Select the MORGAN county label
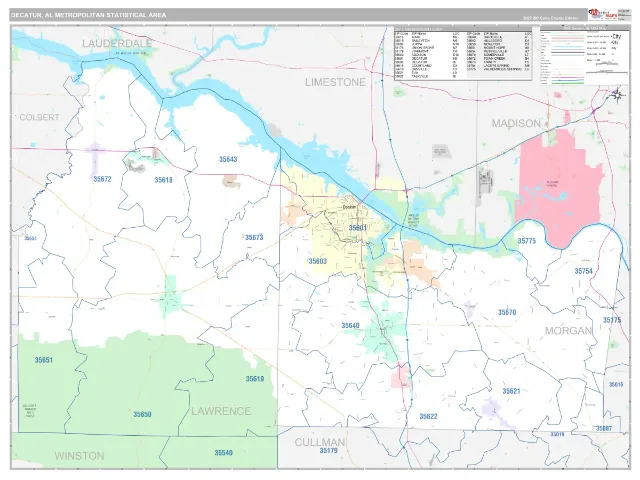Image resolution: width=640 pixels, height=480 pixels. point(568,331)
